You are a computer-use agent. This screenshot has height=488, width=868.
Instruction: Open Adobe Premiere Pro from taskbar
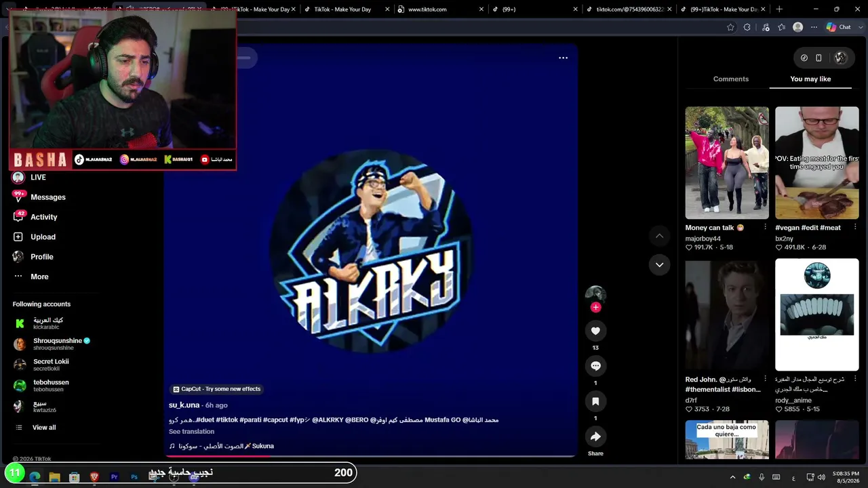114,477
